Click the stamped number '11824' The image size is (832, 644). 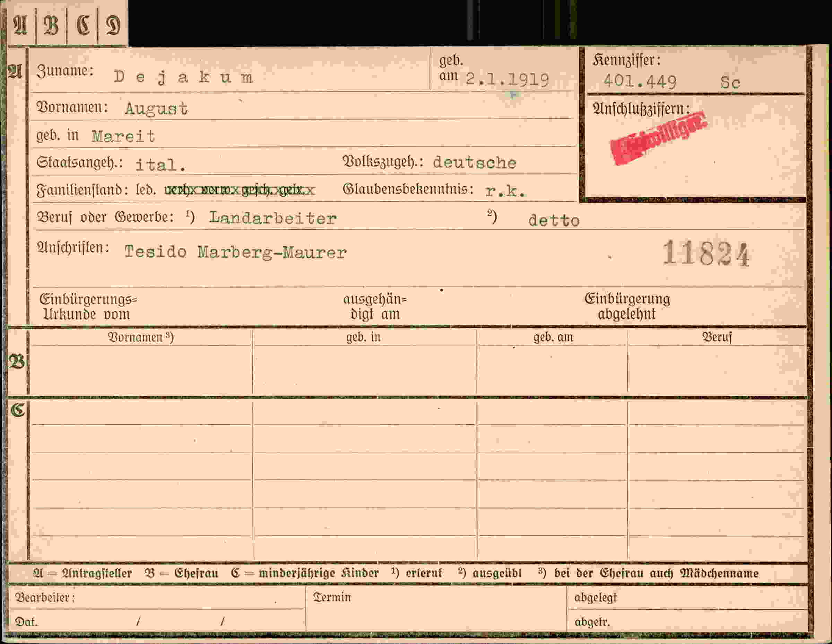point(706,254)
